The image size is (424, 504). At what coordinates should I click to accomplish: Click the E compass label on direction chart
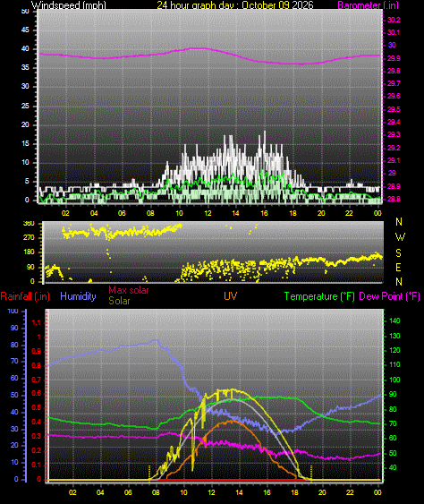coord(398,268)
